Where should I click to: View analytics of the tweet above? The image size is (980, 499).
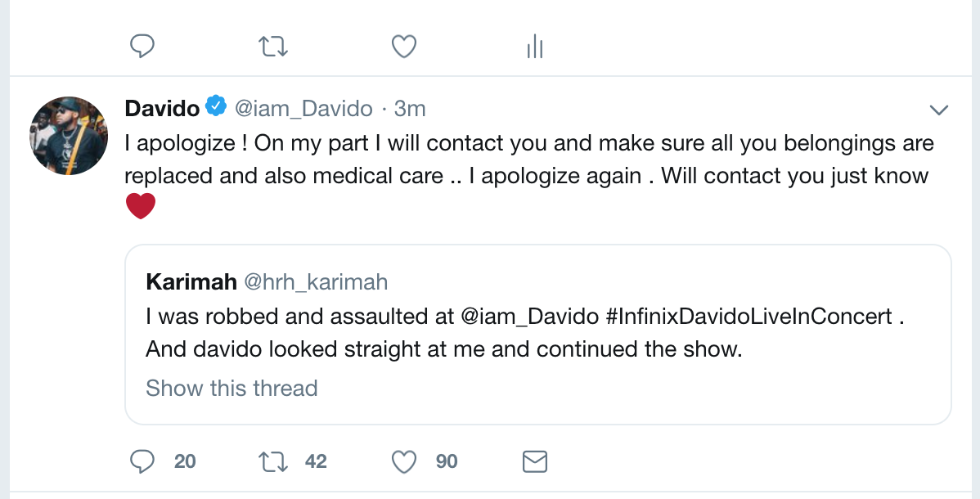[535, 47]
